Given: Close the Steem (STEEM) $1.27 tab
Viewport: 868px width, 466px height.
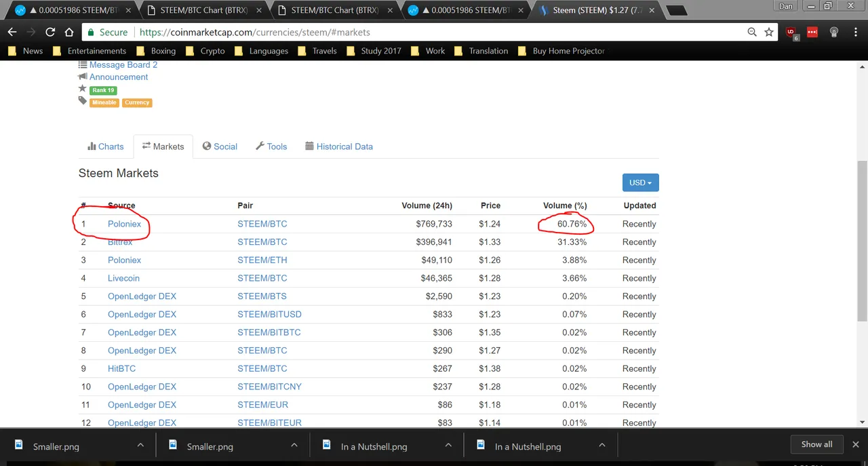Looking at the screenshot, I should (650, 10).
